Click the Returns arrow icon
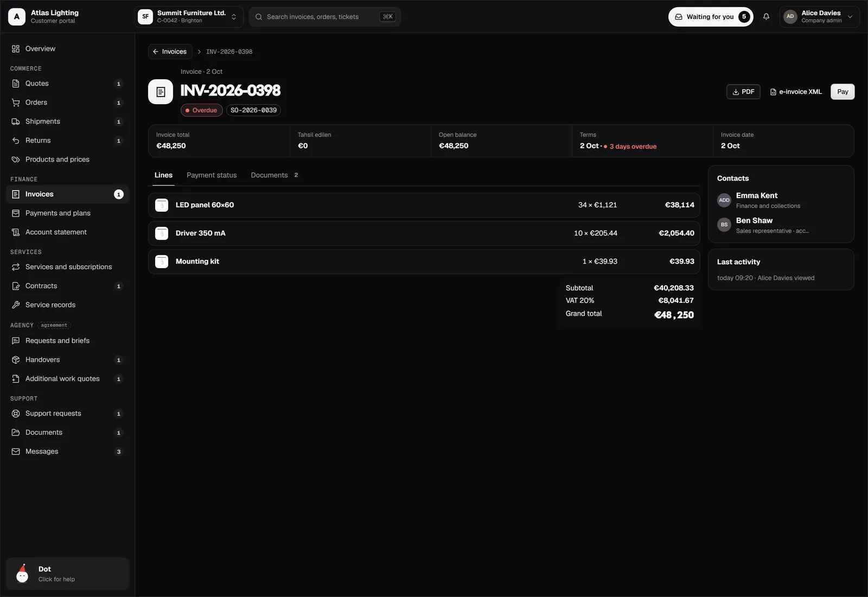 (16, 141)
